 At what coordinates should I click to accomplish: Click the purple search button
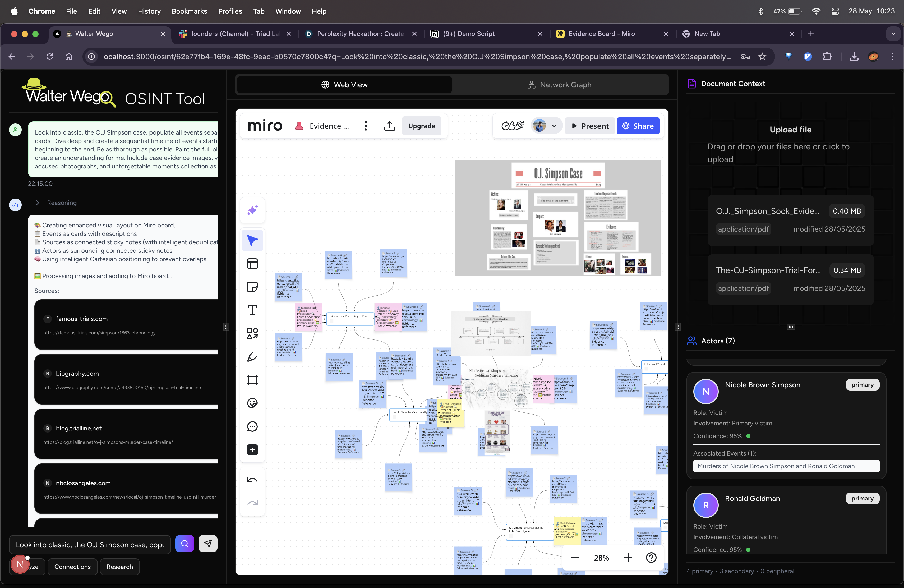pyautogui.click(x=185, y=544)
